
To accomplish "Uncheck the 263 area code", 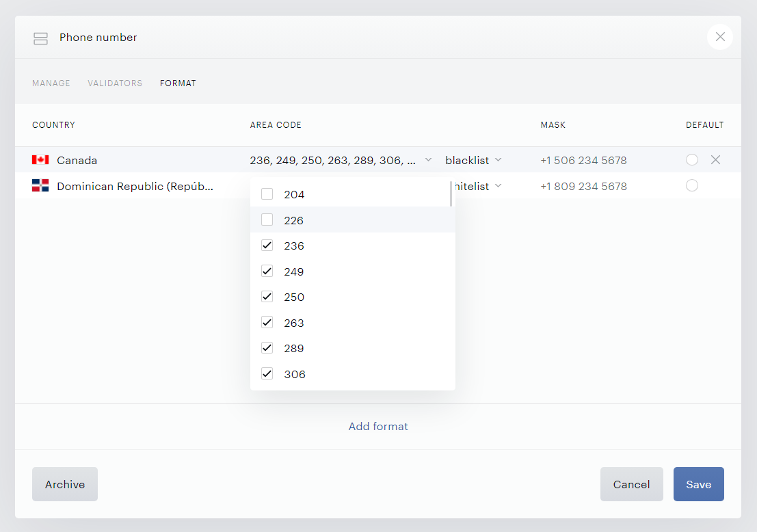I will tap(267, 322).
